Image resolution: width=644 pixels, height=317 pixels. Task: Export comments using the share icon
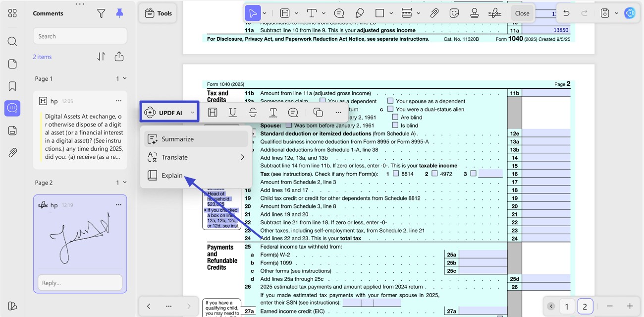tap(119, 57)
